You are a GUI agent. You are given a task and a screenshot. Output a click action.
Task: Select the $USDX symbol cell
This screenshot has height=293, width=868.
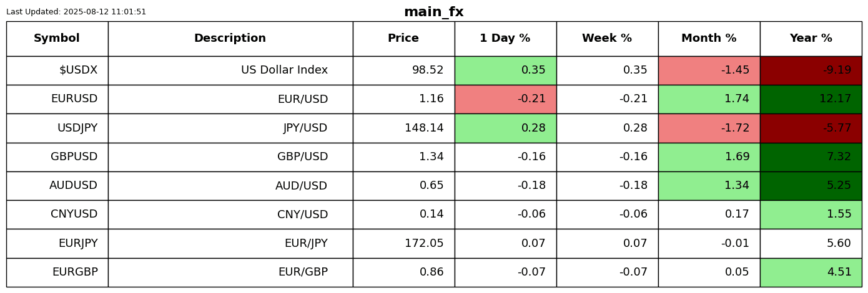point(57,70)
